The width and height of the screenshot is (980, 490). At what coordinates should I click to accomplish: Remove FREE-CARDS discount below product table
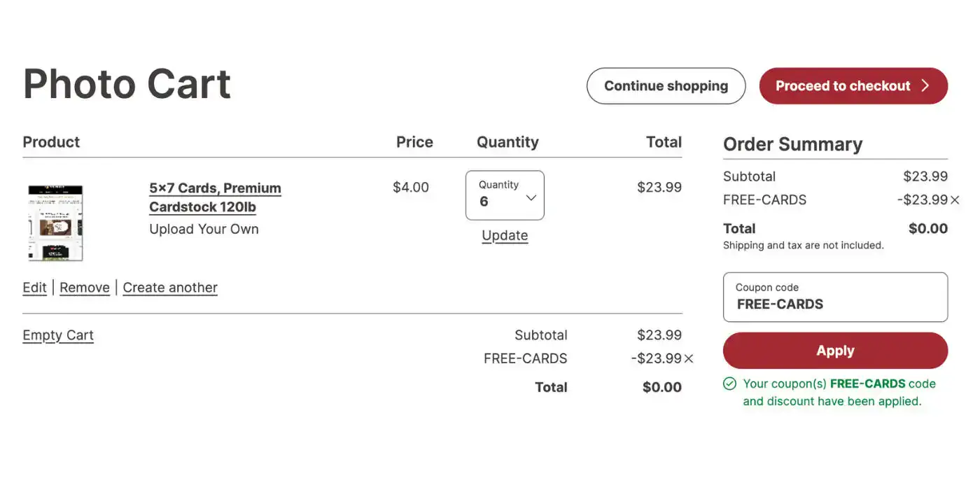689,359
